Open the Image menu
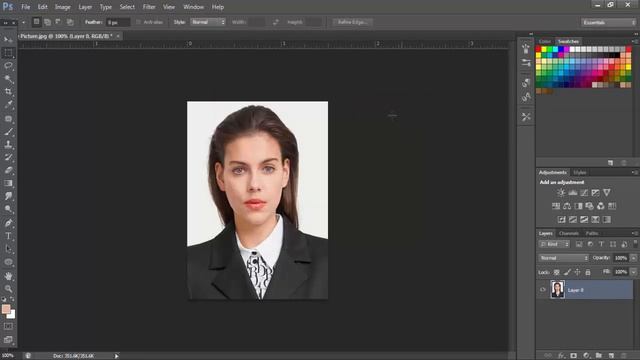Screen dimensions: 640x360 (x=62, y=7)
